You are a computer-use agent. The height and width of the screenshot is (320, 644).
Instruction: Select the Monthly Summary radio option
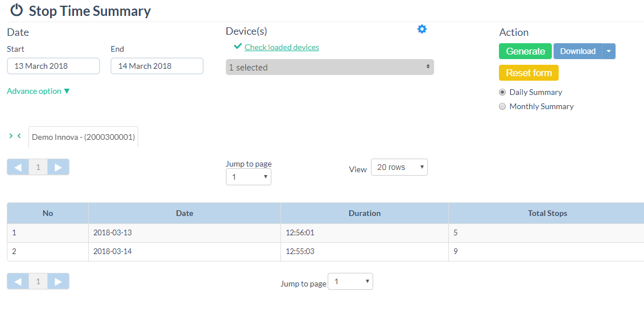(x=502, y=106)
